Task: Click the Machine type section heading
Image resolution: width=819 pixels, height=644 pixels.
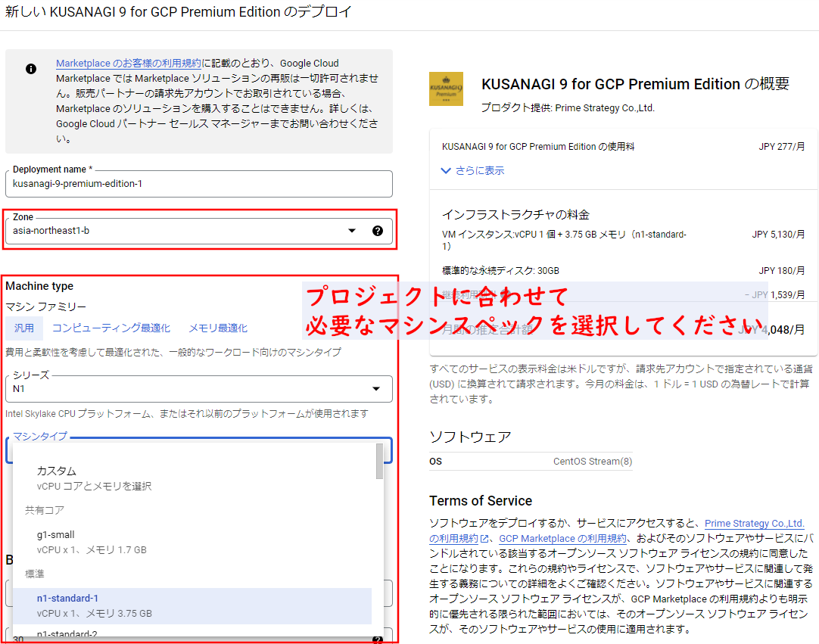Action: (39, 286)
